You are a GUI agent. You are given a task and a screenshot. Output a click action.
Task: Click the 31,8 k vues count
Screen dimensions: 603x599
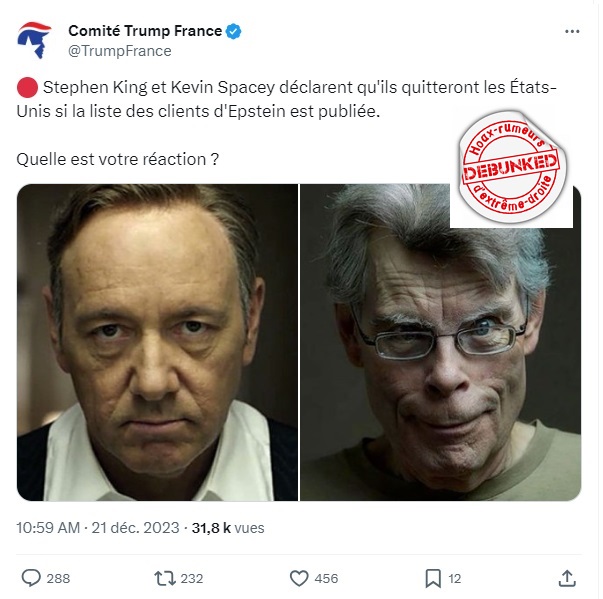(228, 527)
